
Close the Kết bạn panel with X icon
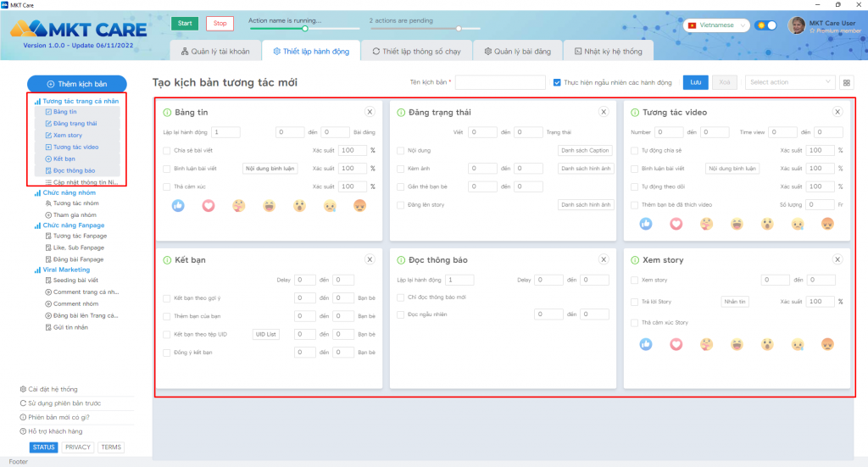(370, 259)
